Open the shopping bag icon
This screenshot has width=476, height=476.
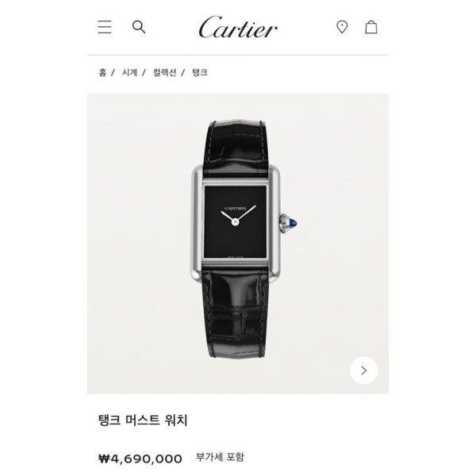(371, 27)
